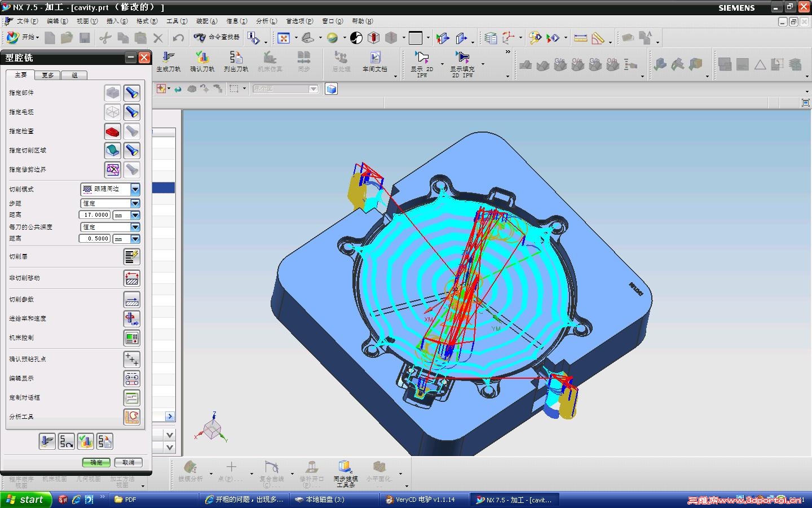The width and height of the screenshot is (812, 508).
Task: Click navigator horizontal scroll right arrow
Action: (x=170, y=417)
